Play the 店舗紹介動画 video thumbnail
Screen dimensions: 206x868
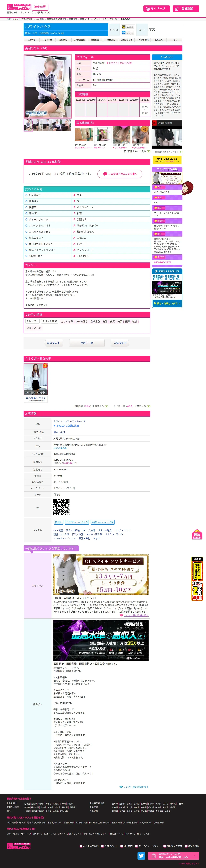[167, 137]
